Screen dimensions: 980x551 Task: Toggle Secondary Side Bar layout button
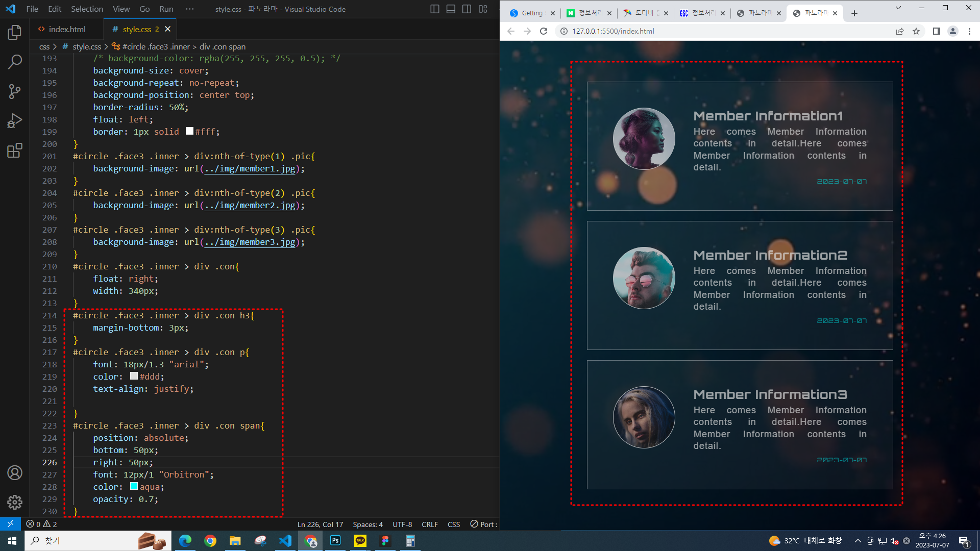coord(467,9)
